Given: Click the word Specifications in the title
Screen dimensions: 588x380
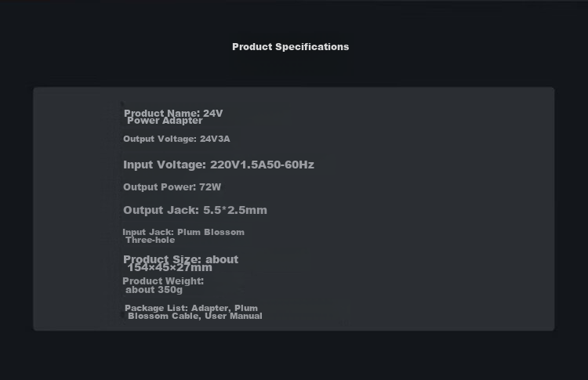Looking at the screenshot, I should pyautogui.click(x=312, y=47).
